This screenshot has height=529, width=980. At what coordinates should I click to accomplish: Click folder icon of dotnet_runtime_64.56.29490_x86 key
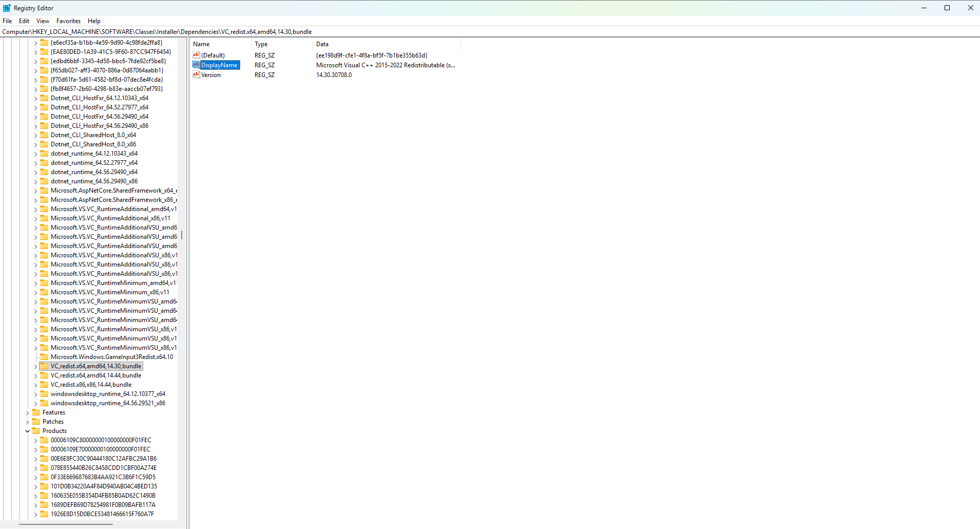44,181
